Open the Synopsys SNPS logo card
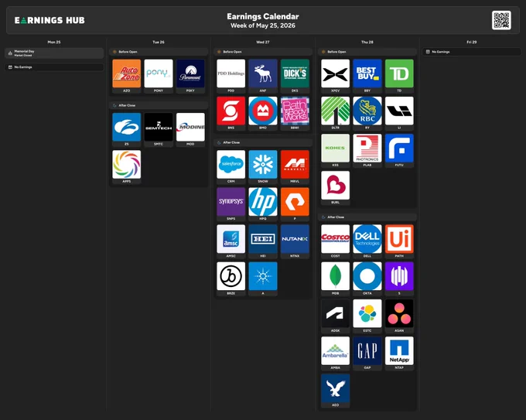This screenshot has width=526, height=420. point(231,201)
